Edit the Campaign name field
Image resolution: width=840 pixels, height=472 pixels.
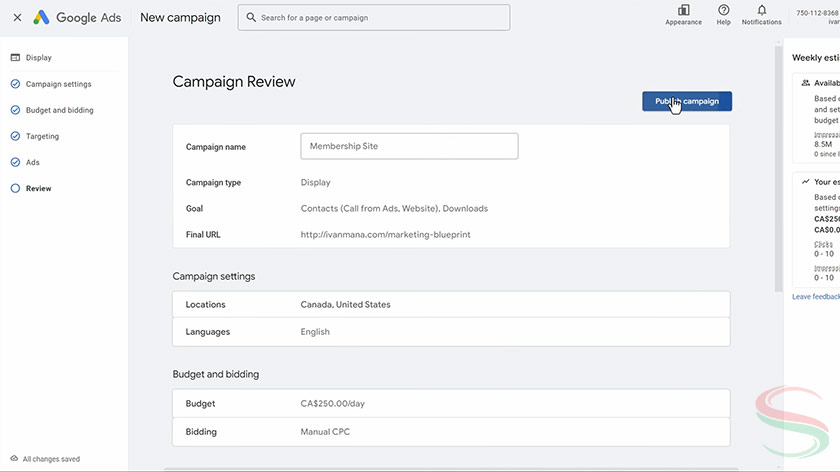409,146
